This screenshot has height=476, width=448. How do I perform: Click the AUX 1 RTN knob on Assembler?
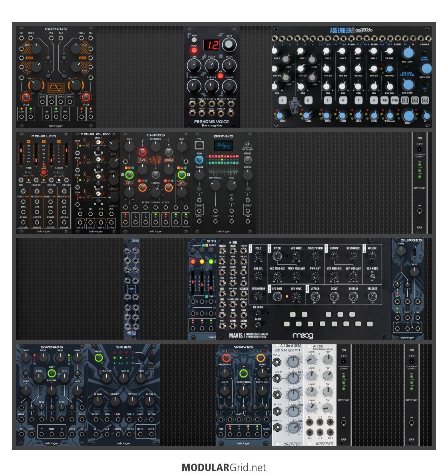(x=408, y=53)
